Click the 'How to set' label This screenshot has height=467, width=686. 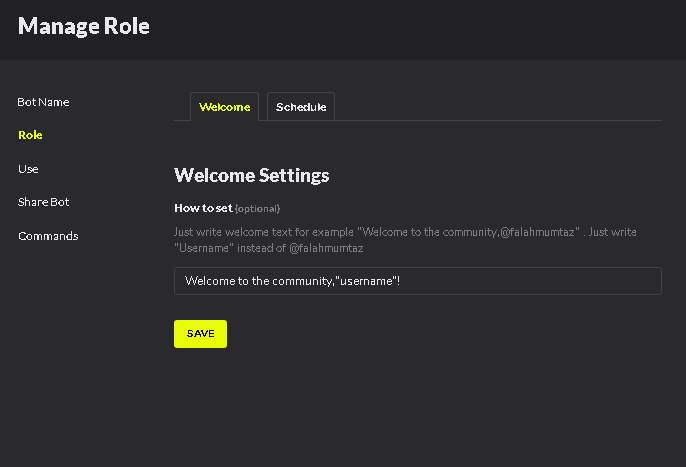tap(203, 208)
